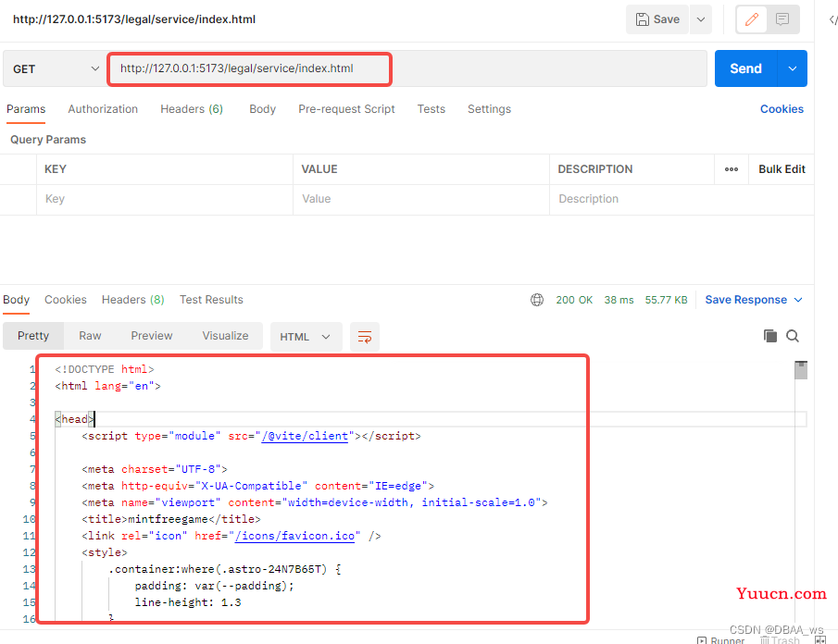The height and width of the screenshot is (644, 838).
Task: Open the Authorization tab
Action: (103, 109)
